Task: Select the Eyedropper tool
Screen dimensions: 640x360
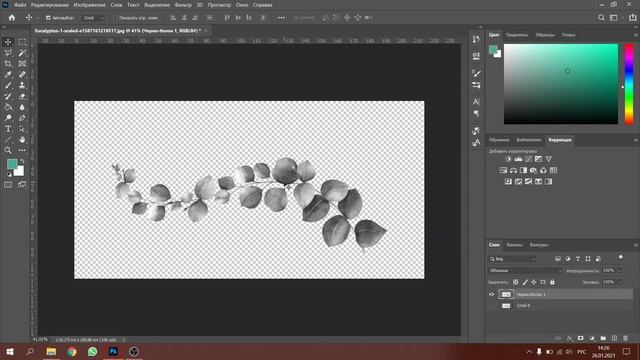Action: [x=8, y=74]
